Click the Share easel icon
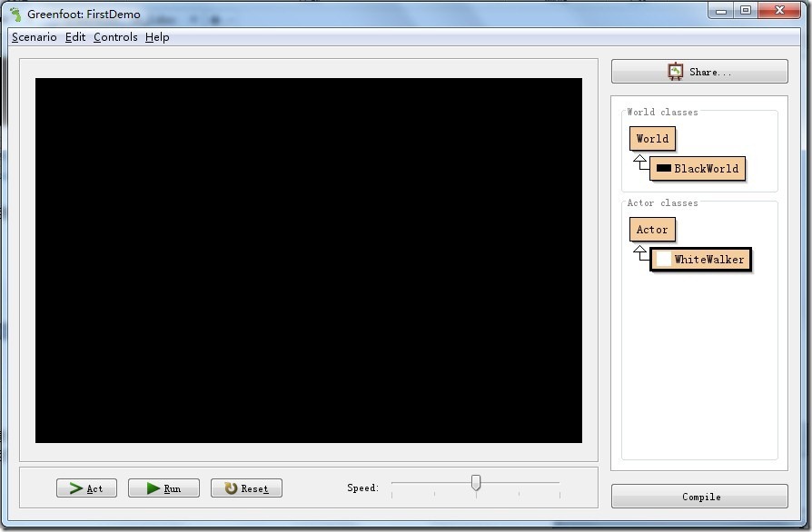Viewport: 812px width, 532px height. (675, 72)
